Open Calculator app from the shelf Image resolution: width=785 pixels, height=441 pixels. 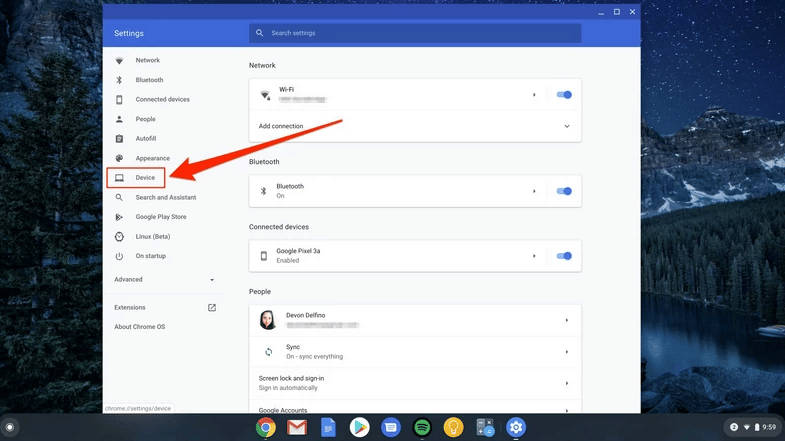point(485,427)
